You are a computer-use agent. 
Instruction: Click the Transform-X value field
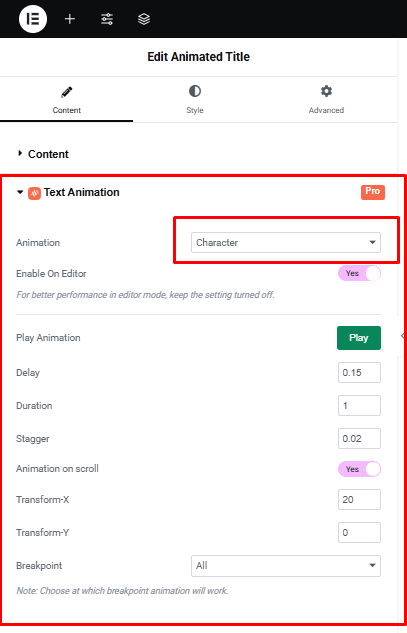pyautogui.click(x=359, y=499)
